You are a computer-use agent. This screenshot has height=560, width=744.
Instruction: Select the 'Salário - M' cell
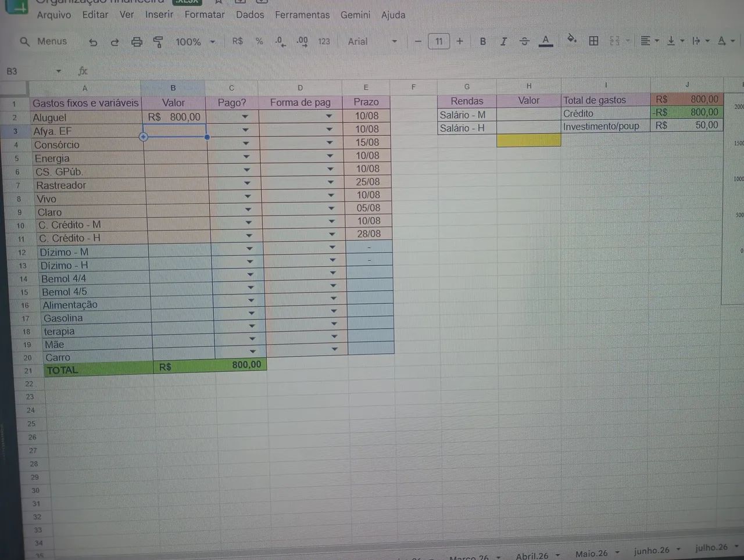pos(467,114)
